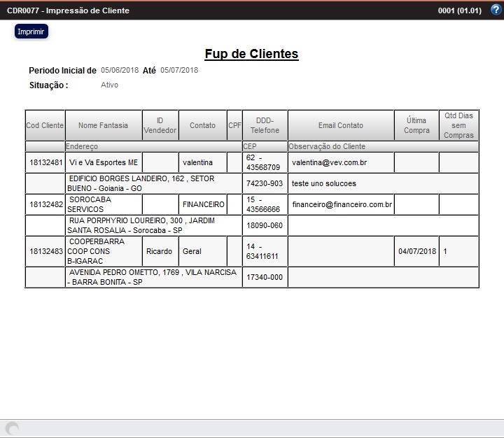
Task: Click the Situação label
Action: pos(48,85)
